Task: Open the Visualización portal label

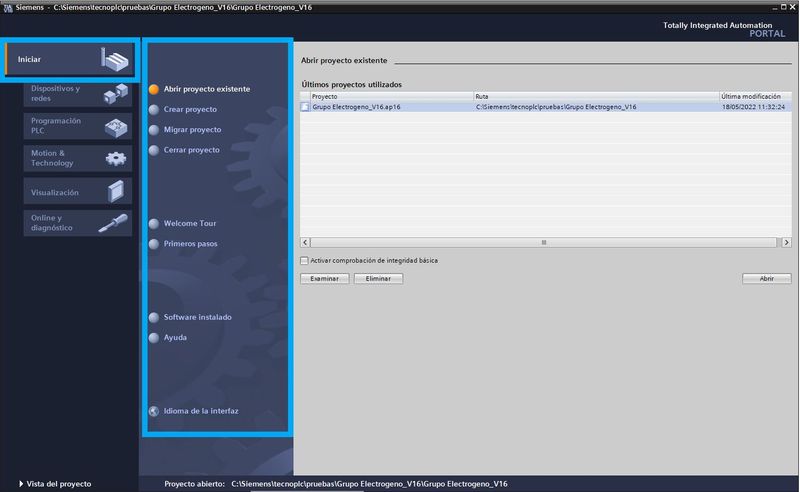Action: 55,192
